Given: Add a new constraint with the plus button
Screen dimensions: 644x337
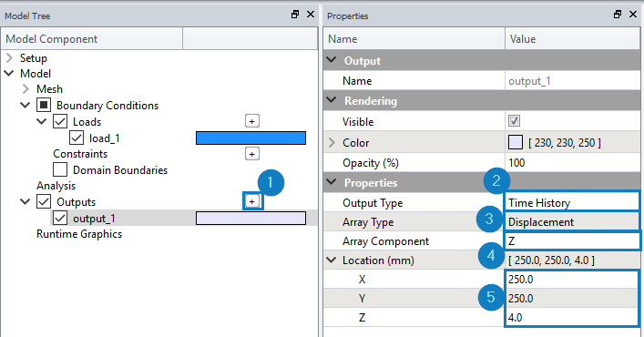Looking at the screenshot, I should (x=251, y=154).
